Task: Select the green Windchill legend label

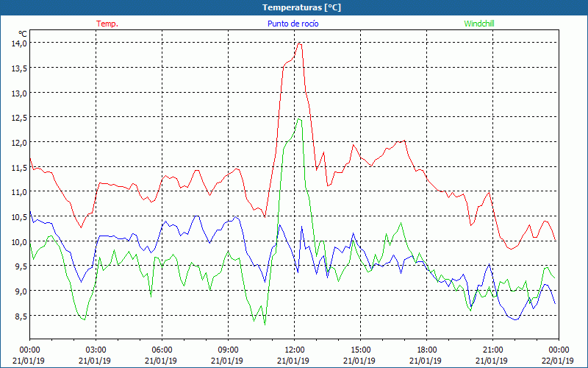Action: pos(479,24)
